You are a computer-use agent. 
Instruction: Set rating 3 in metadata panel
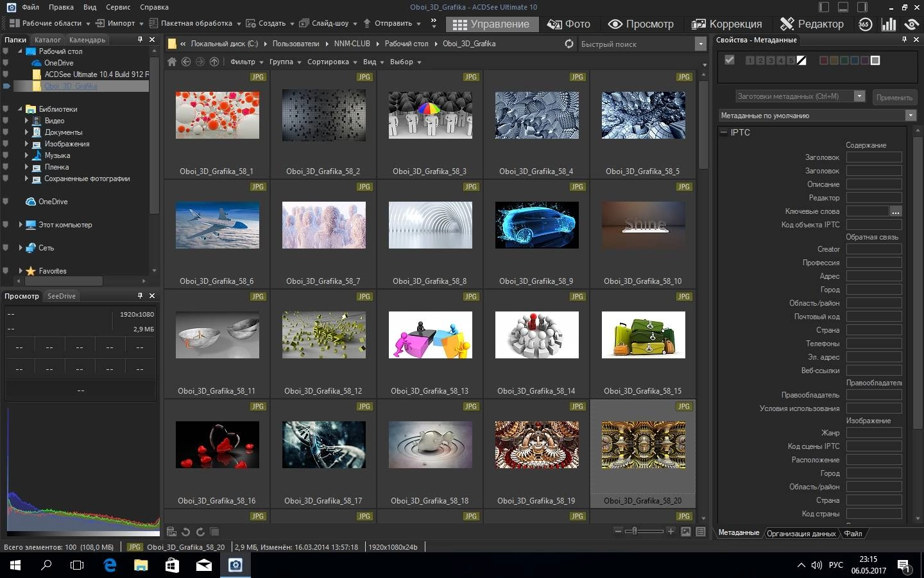[x=771, y=60]
